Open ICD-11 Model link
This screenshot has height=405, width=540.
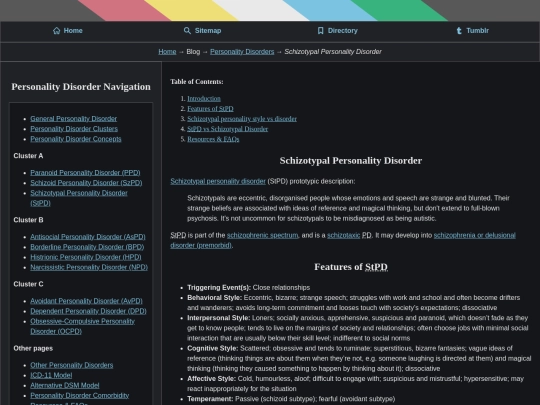(51, 375)
